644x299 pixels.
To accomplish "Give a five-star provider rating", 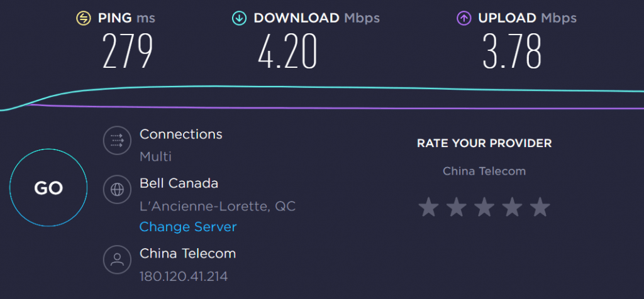I will tap(540, 207).
